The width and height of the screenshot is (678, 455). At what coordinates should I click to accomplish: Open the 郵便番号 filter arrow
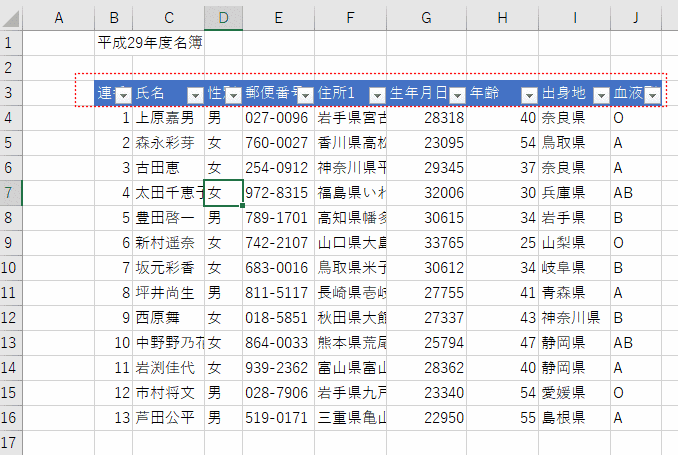(x=304, y=94)
